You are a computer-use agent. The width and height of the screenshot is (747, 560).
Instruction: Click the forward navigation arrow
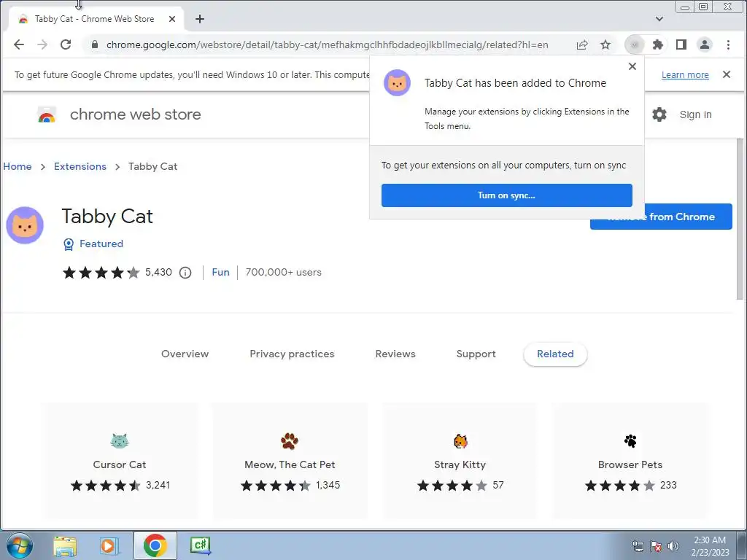click(x=42, y=44)
